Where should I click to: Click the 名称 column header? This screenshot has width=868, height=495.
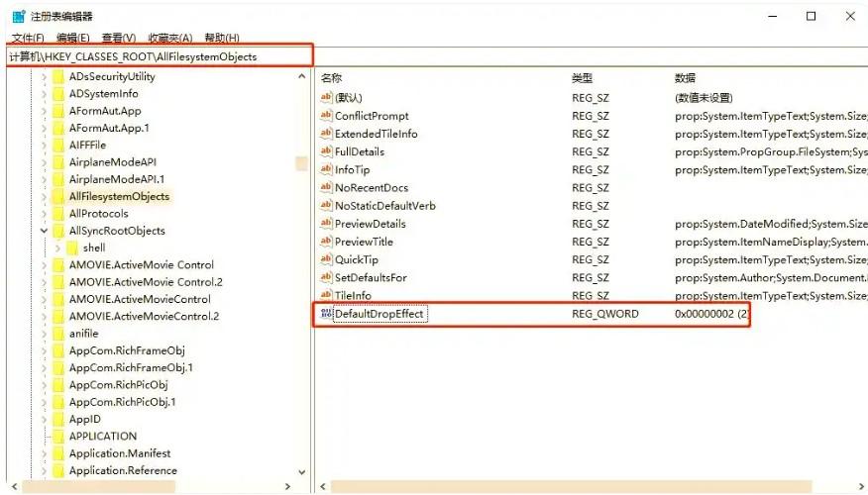click(x=331, y=78)
